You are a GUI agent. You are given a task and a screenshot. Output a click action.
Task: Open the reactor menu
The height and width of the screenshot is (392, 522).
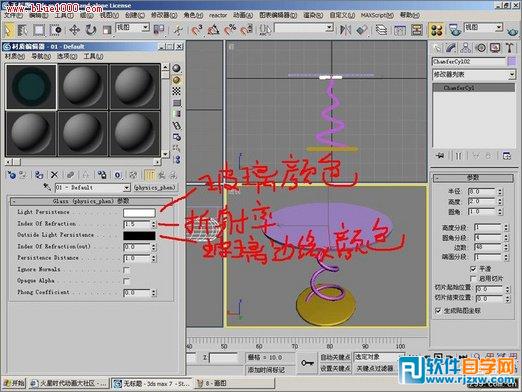218,15
